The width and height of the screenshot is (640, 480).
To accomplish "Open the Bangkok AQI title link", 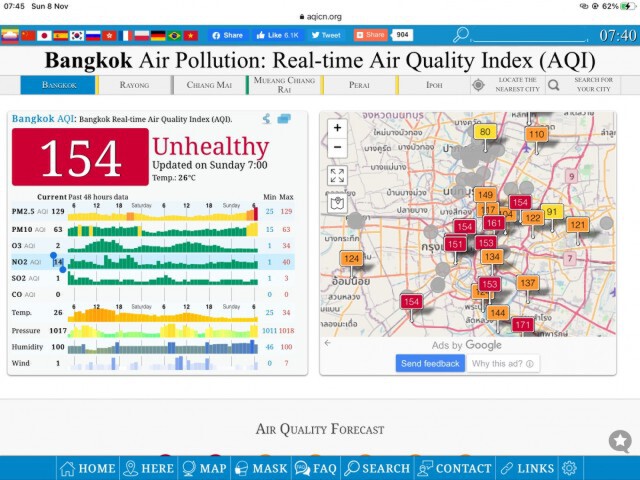I will pyautogui.click(x=43, y=119).
